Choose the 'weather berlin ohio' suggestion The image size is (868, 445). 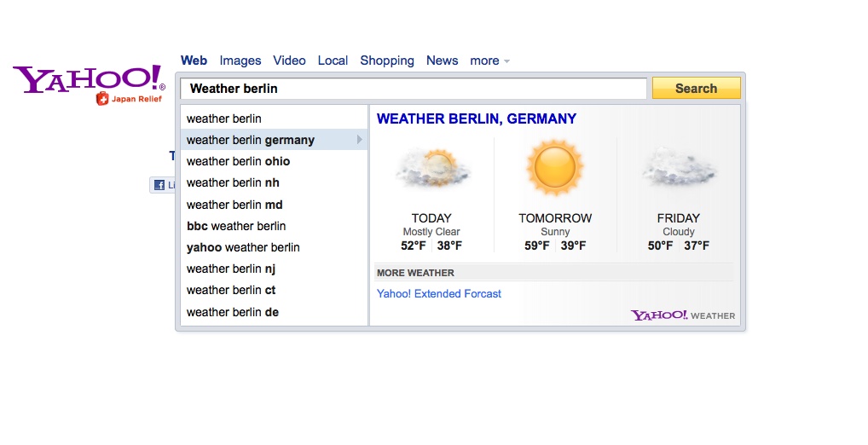(x=274, y=161)
